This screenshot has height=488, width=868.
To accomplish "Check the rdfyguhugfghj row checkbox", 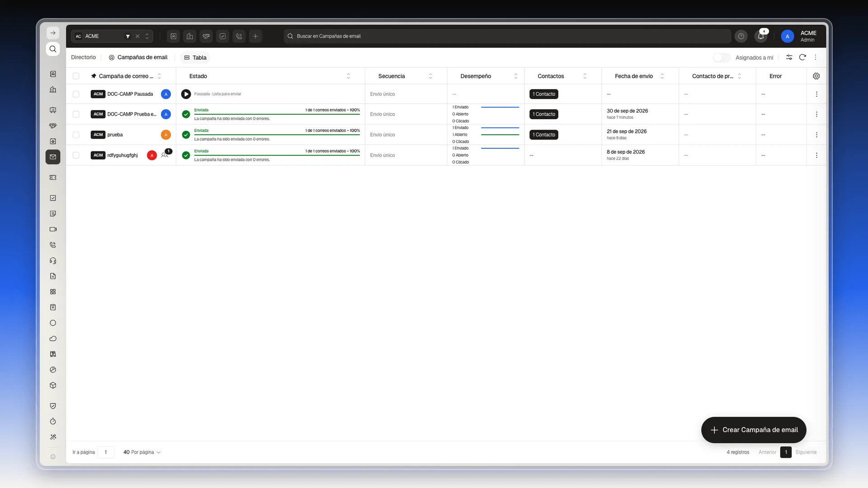I will pos(76,155).
